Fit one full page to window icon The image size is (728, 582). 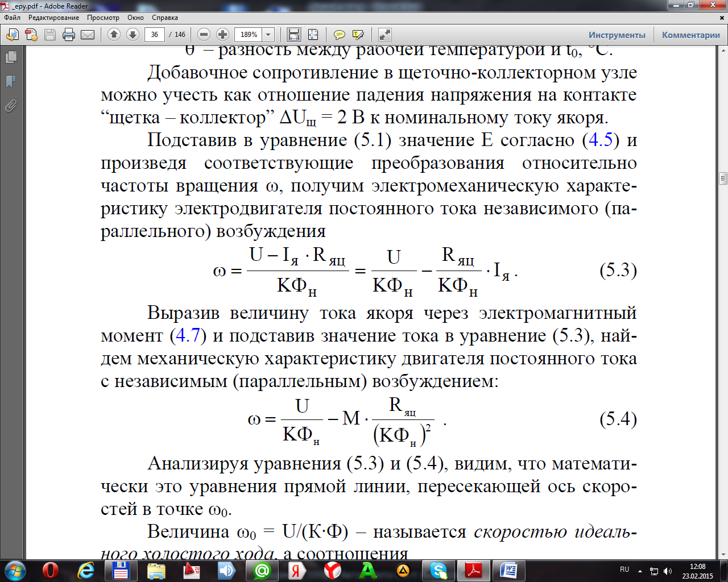point(313,35)
